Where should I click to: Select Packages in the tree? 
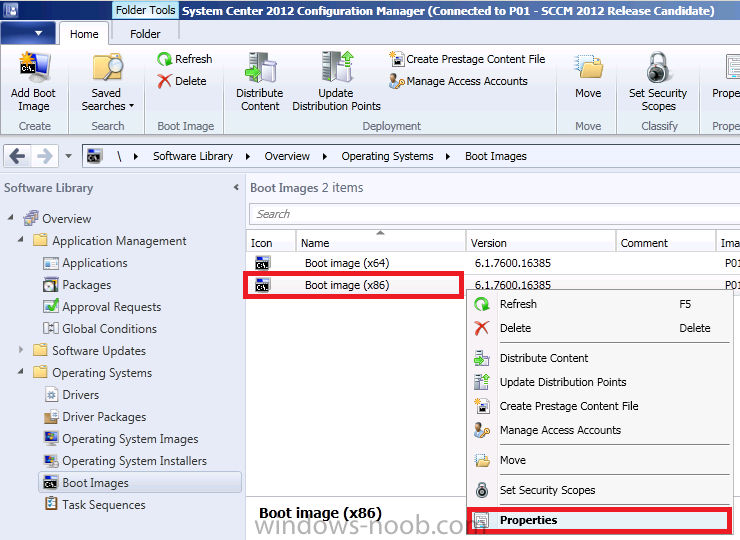pos(77,285)
